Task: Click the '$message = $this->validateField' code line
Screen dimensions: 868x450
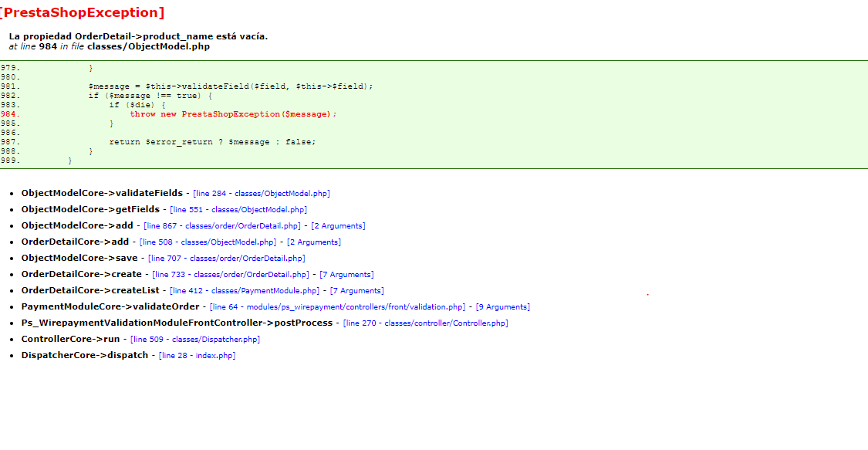Action: point(231,86)
